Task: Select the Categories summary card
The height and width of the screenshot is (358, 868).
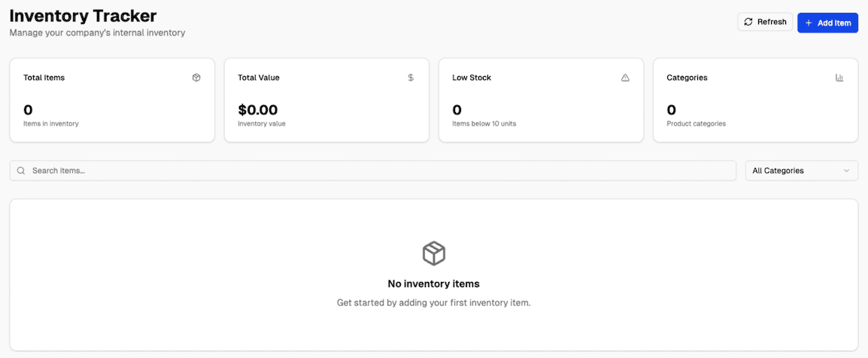Action: 755,100
